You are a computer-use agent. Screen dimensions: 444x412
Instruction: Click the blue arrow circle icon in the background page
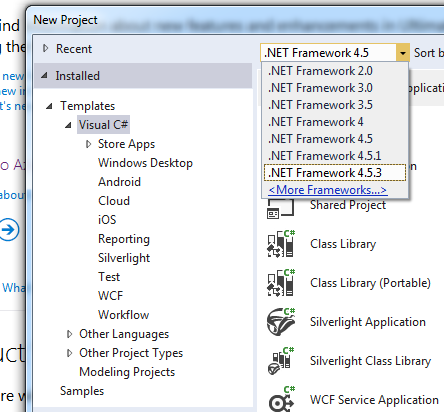(9, 229)
